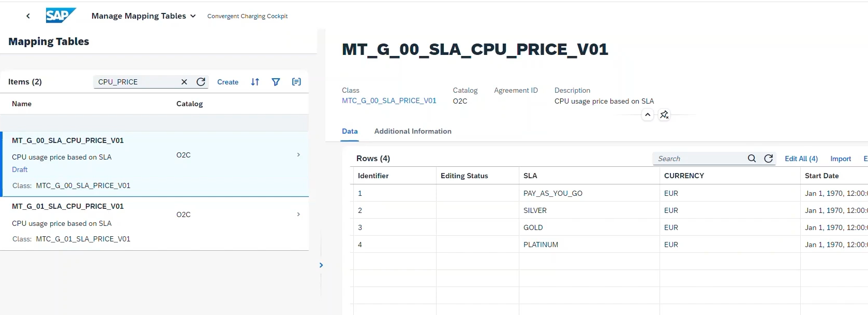This screenshot has height=315, width=868.
Task: Open sort options for items list
Action: click(x=255, y=82)
